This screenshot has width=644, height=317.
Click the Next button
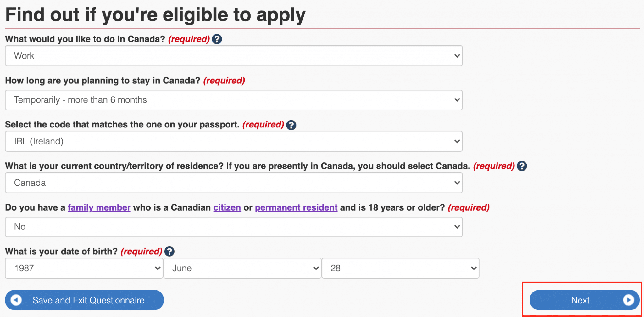click(x=580, y=300)
